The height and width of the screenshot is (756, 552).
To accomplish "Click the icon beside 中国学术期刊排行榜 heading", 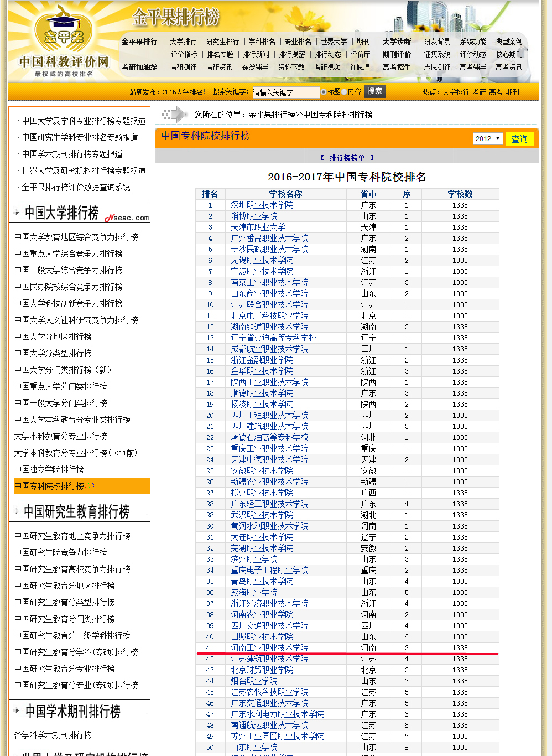I will (16, 711).
